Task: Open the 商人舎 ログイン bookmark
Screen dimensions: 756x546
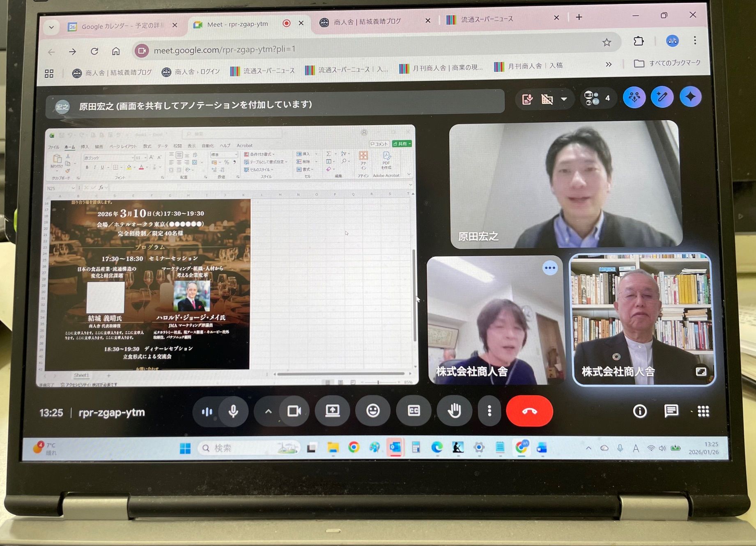Action: 191,72
